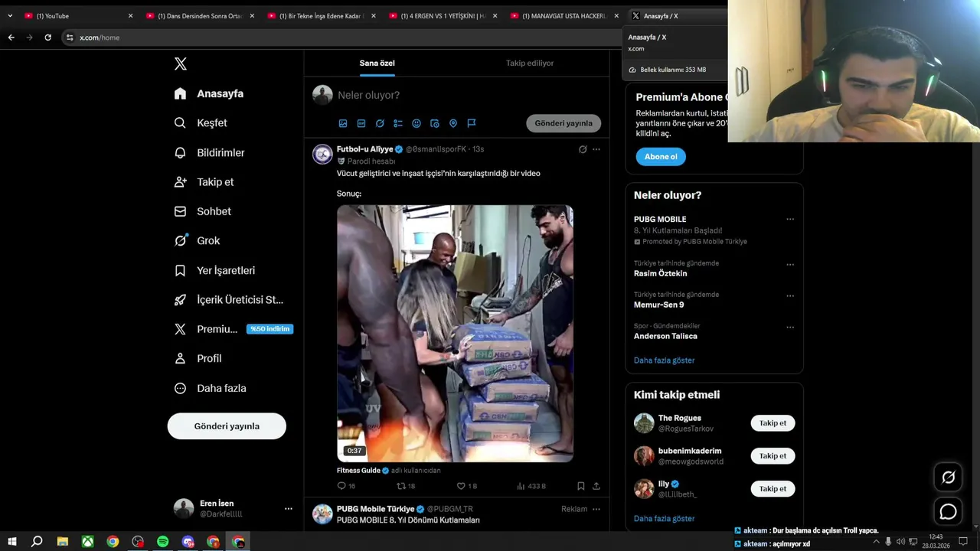Open Xbox app from the taskbar

coord(88,542)
